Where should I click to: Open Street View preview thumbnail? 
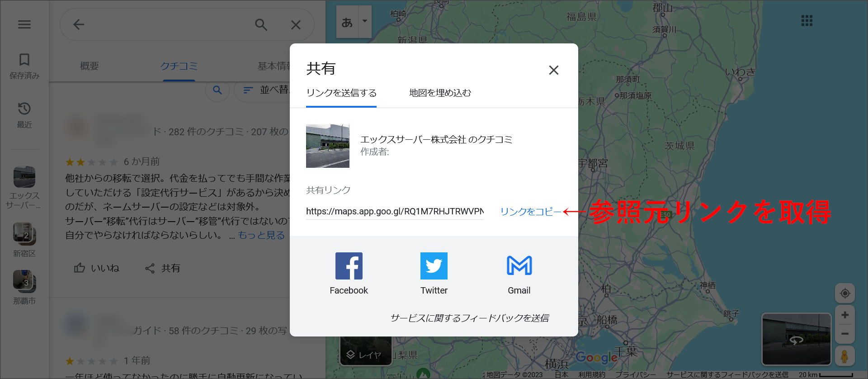(797, 339)
